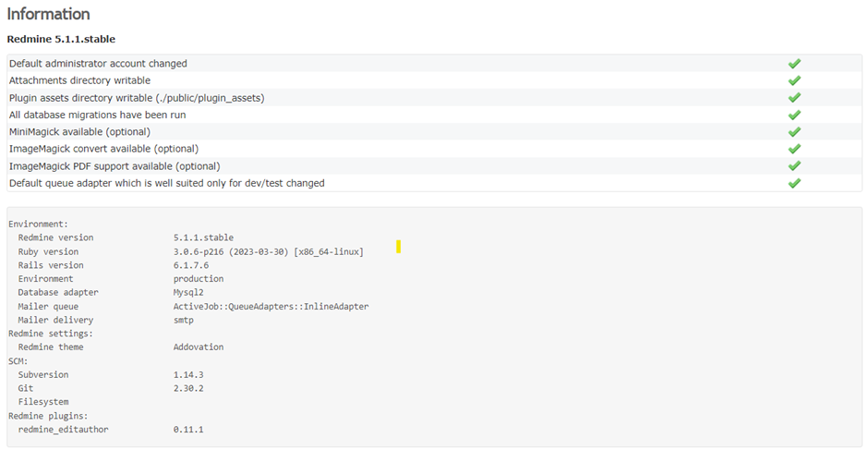The height and width of the screenshot is (450, 868).
Task: Click the 'production' environment value
Action: (x=199, y=279)
